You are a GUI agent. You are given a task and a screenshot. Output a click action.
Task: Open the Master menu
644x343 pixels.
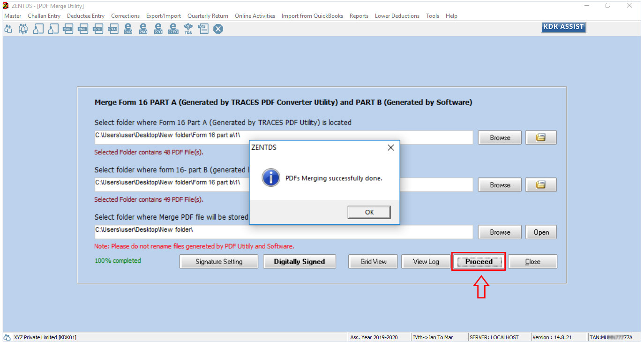click(13, 15)
